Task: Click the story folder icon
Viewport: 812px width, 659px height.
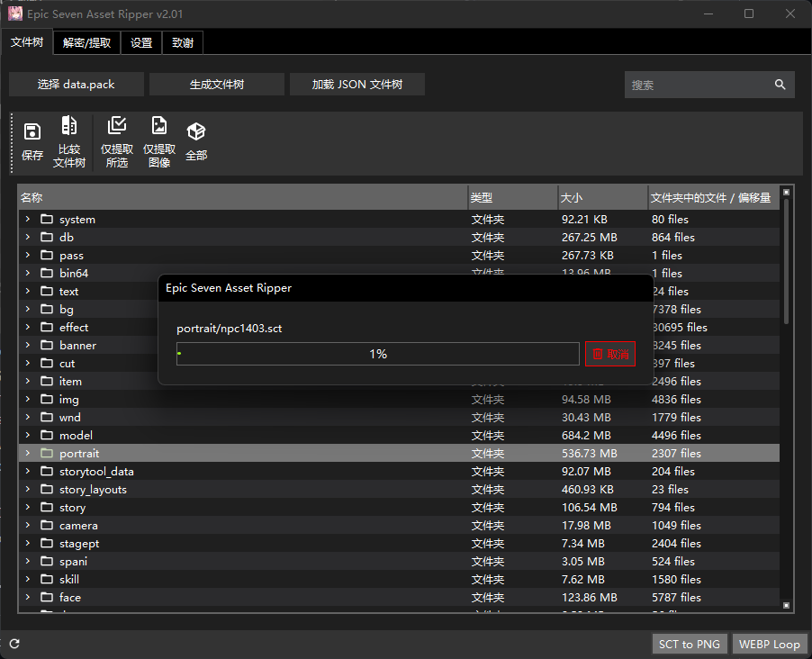Action: click(x=47, y=507)
